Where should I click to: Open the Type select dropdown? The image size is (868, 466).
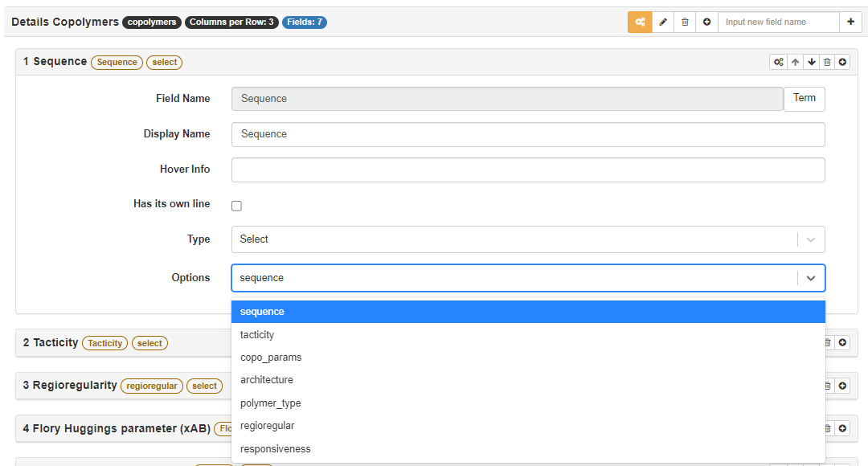pyautogui.click(x=527, y=239)
